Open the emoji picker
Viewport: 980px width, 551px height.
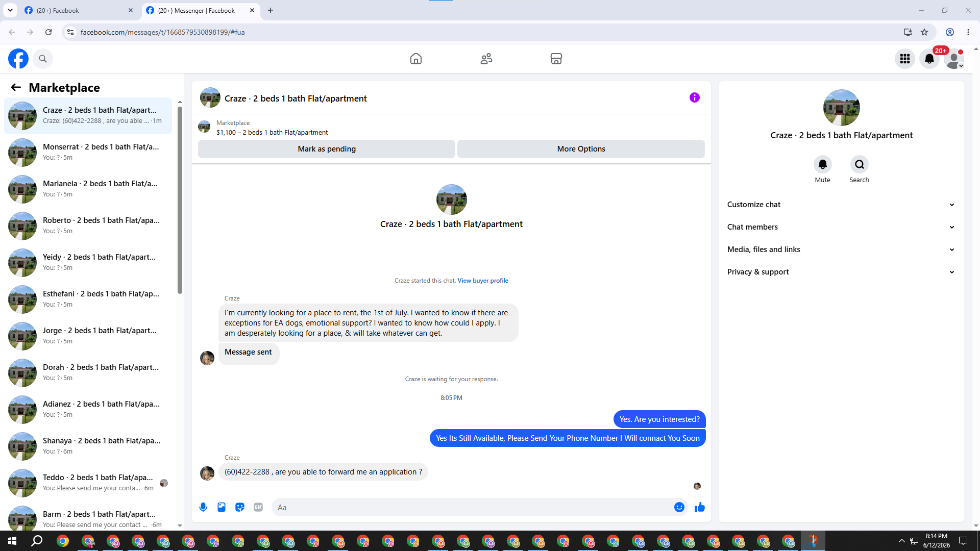click(679, 507)
